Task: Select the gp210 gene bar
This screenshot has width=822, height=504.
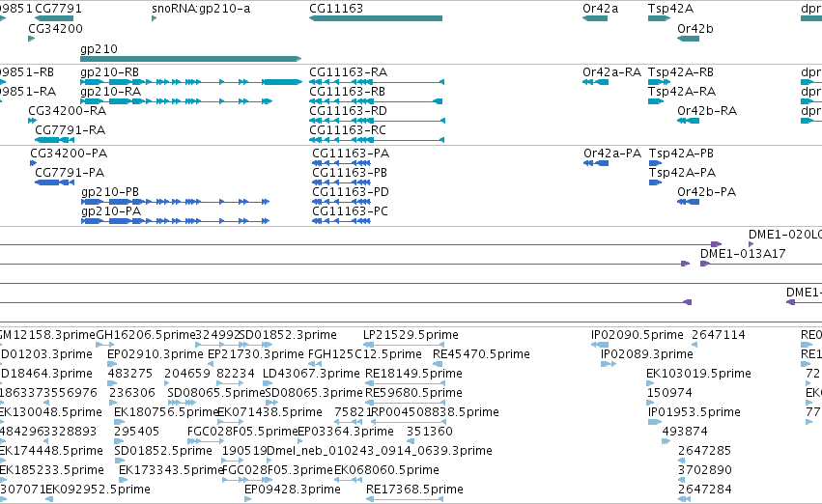Action: pyautogui.click(x=191, y=59)
